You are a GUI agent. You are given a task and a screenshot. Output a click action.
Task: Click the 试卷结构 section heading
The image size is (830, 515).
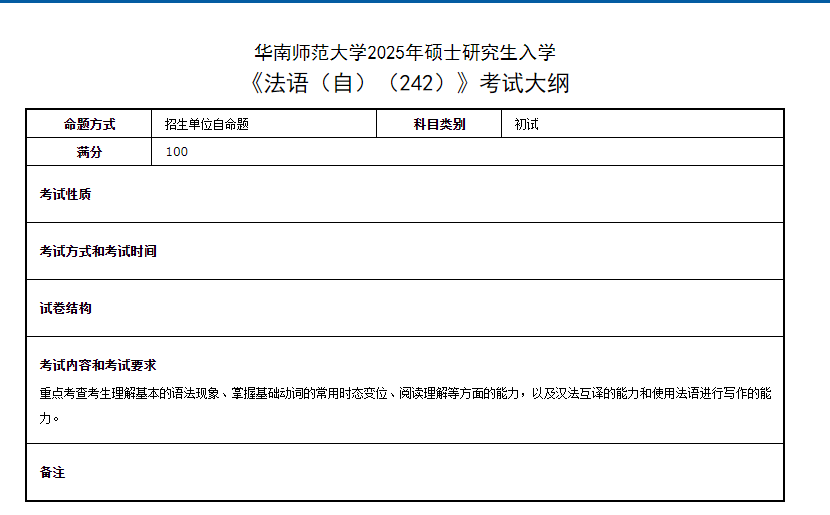pos(65,308)
